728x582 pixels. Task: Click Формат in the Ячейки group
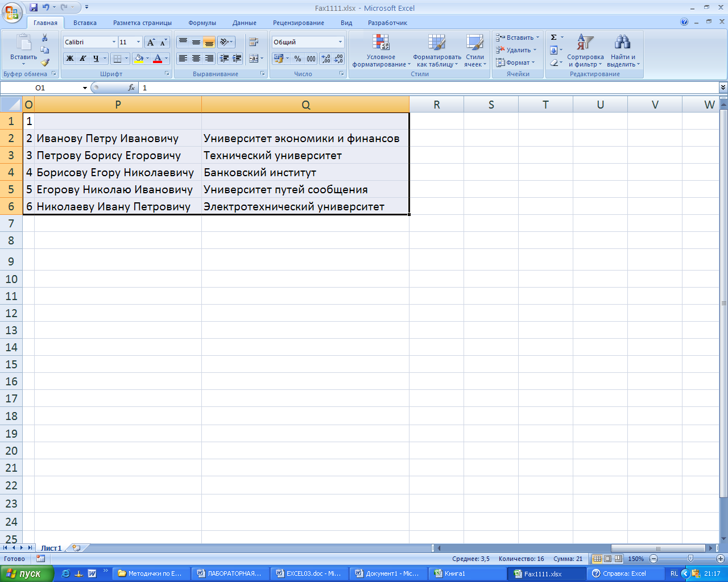click(x=516, y=63)
